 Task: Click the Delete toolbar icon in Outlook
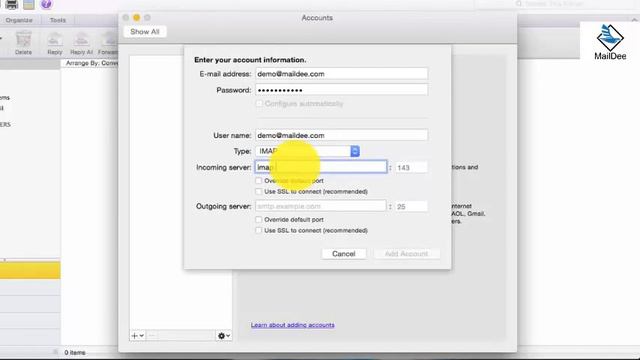click(23, 43)
